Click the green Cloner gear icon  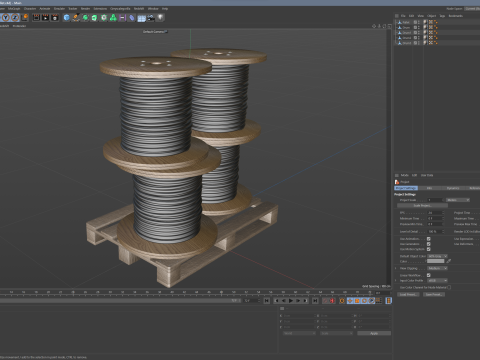pos(104,17)
